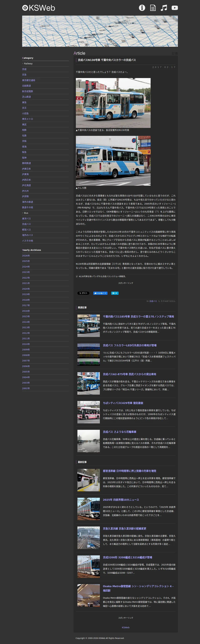Image resolution: width=200 pixels, height=644 pixels.
Task: Open the 阪急 category link
Action: coord(24,152)
